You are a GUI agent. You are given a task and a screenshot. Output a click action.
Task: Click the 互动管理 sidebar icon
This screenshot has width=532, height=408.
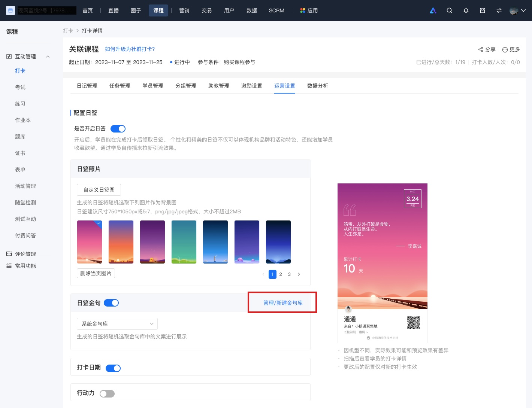[x=9, y=57]
